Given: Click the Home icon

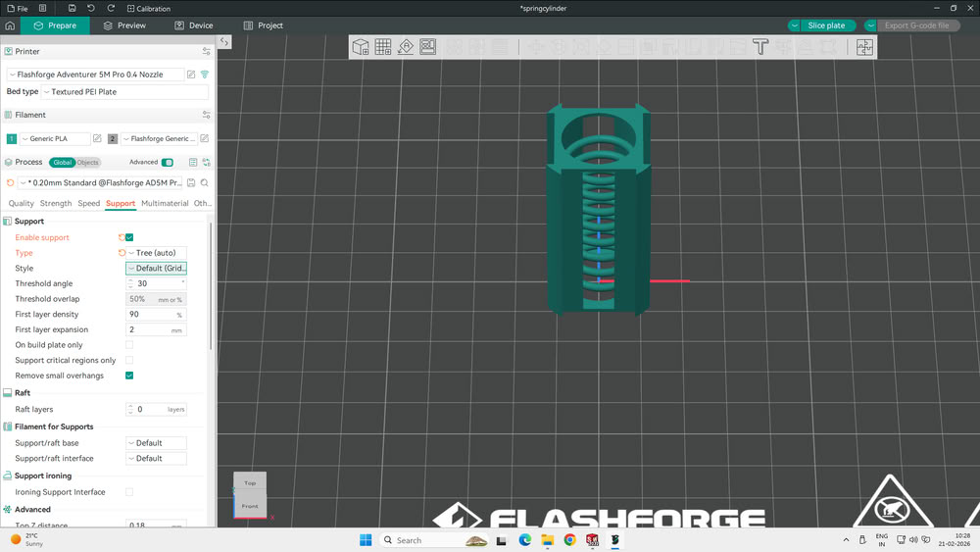Looking at the screenshot, I should click(10, 25).
